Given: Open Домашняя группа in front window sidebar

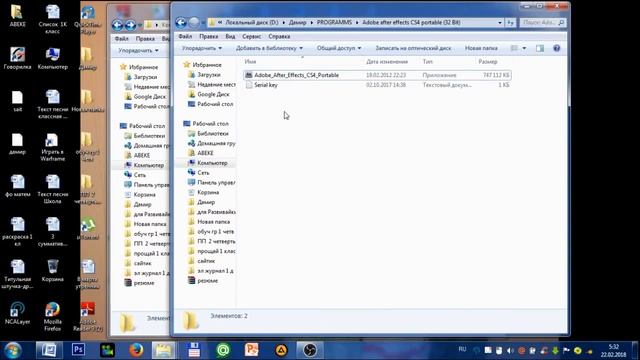Looking at the screenshot, I should 212,143.
